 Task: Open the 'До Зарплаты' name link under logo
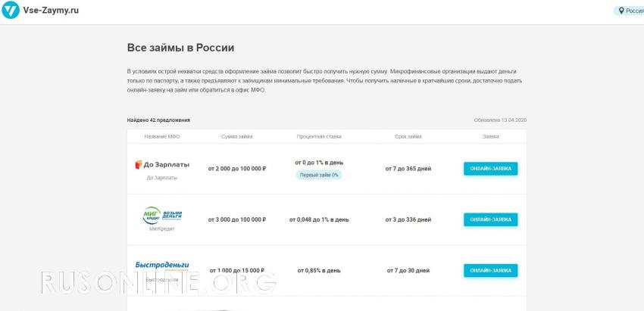click(162, 178)
